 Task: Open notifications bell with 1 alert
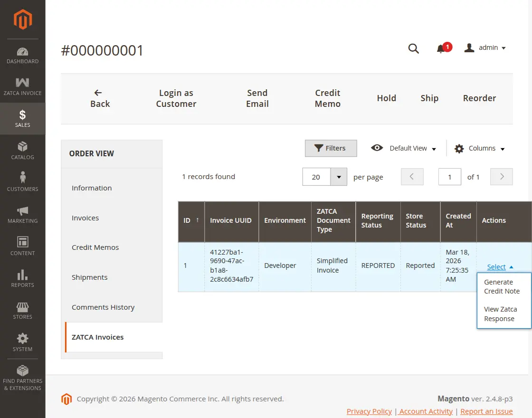click(x=444, y=48)
